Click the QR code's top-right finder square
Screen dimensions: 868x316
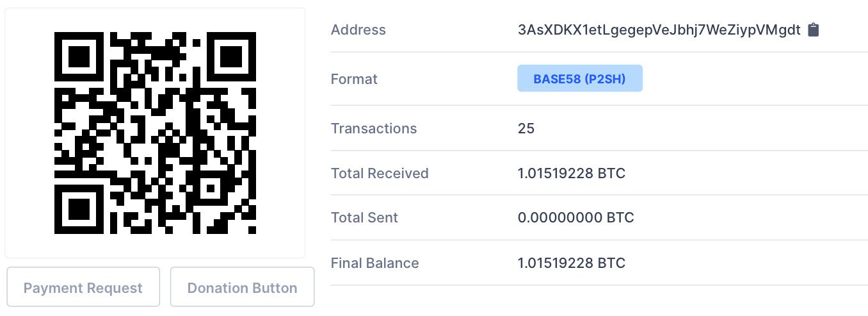[x=231, y=56]
